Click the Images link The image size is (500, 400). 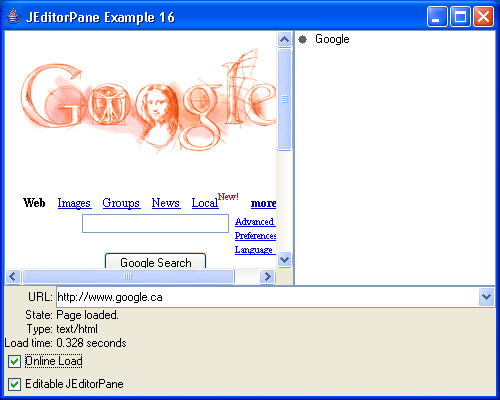[x=74, y=203]
